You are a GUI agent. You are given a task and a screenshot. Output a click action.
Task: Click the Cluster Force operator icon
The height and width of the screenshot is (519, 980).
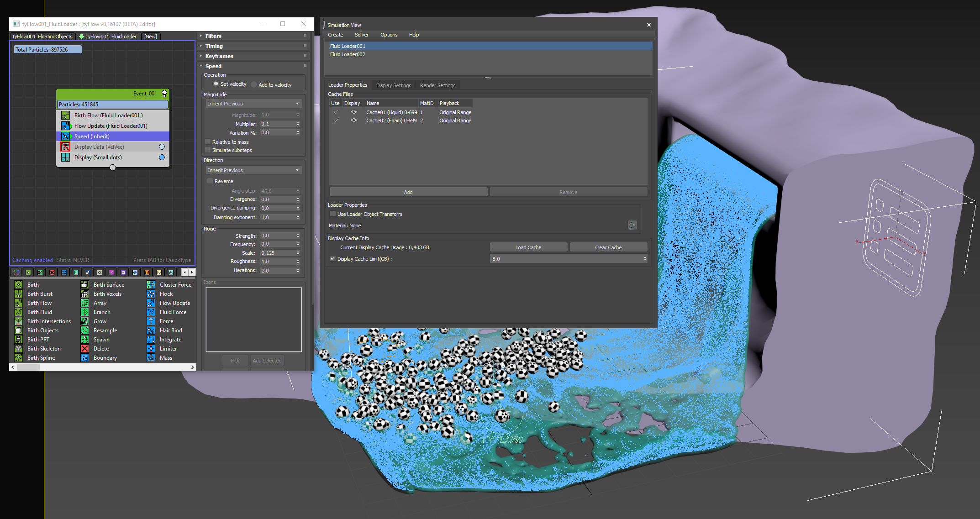[151, 285]
